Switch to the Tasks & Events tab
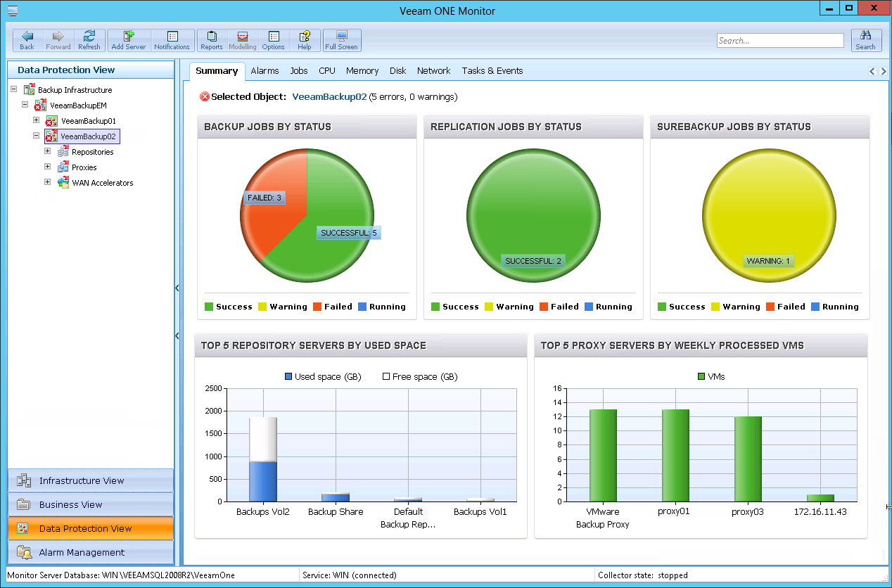The height and width of the screenshot is (588, 892). (x=492, y=71)
